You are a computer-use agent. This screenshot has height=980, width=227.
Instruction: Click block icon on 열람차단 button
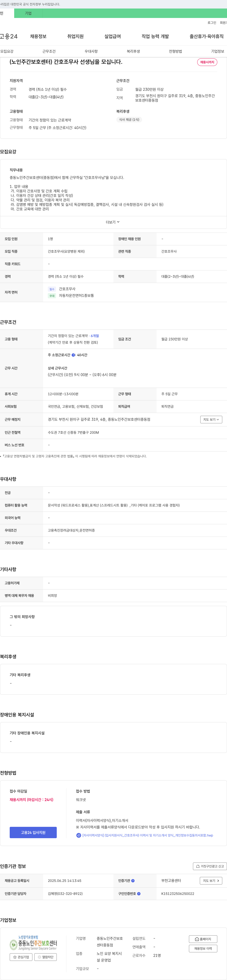tap(39, 957)
